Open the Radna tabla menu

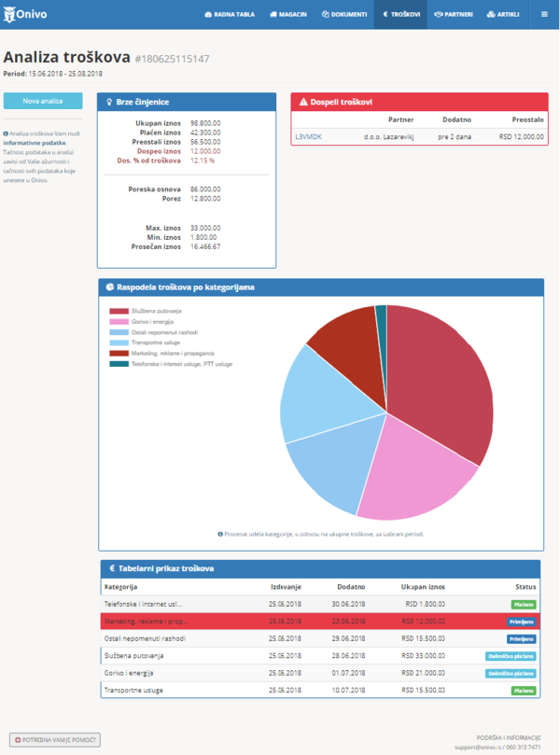tap(229, 15)
